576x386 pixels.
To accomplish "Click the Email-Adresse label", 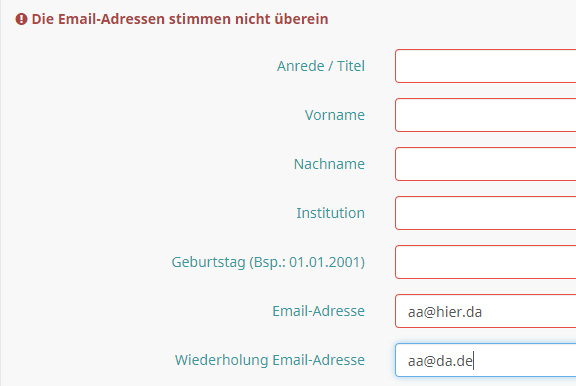I will pyautogui.click(x=318, y=311).
